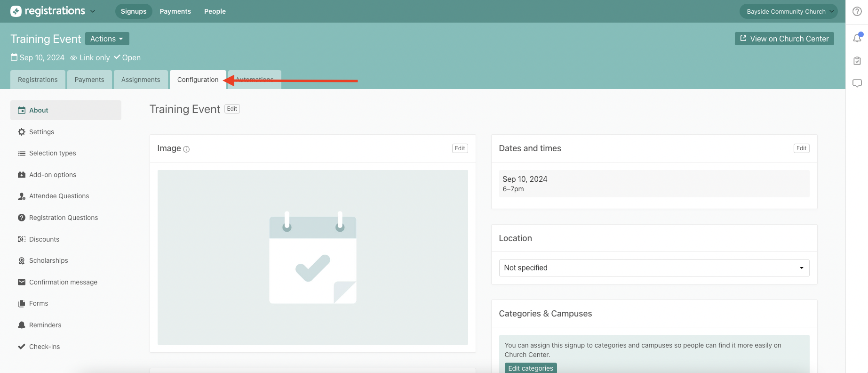Click the Image info icon
Viewport: 868px width, 373px height.
186,149
